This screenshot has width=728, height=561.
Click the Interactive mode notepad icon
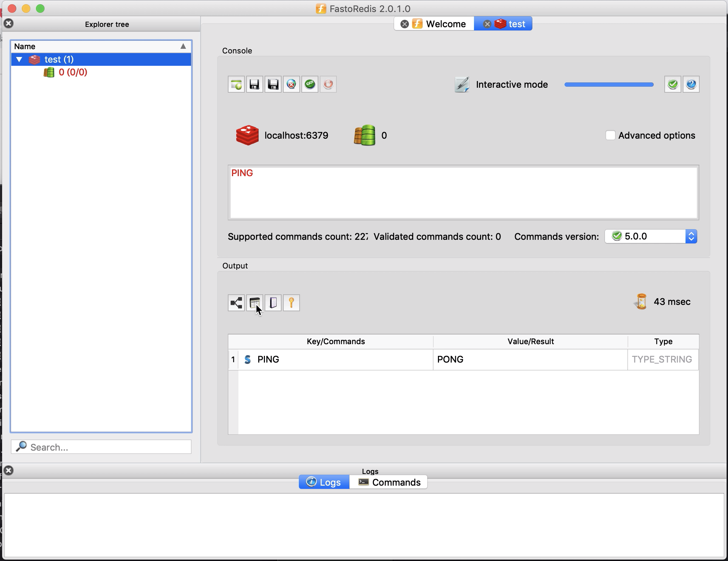coord(462,85)
